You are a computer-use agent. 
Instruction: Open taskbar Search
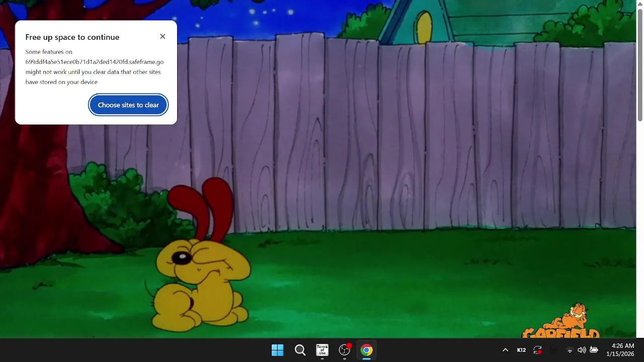click(300, 350)
